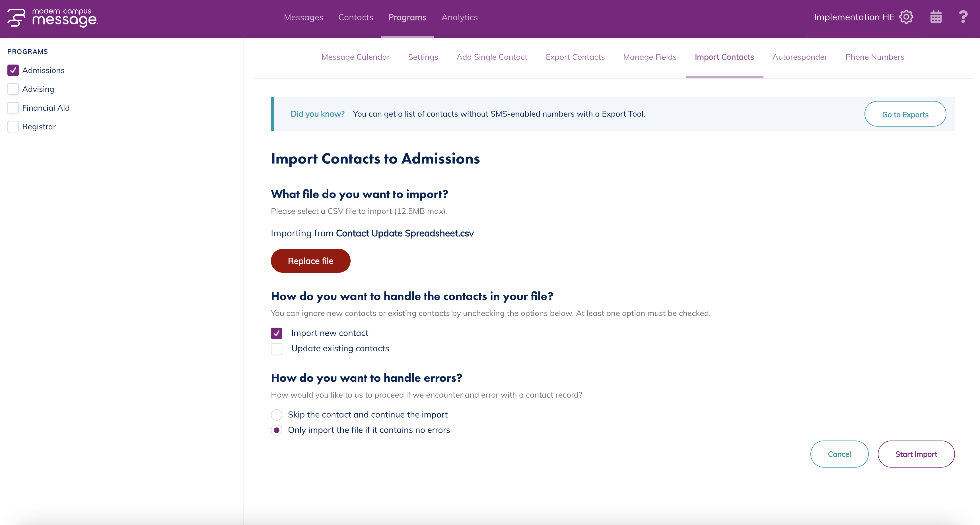Select Only import if no errors radio
Image resolution: width=980 pixels, height=525 pixels.
[x=277, y=430]
